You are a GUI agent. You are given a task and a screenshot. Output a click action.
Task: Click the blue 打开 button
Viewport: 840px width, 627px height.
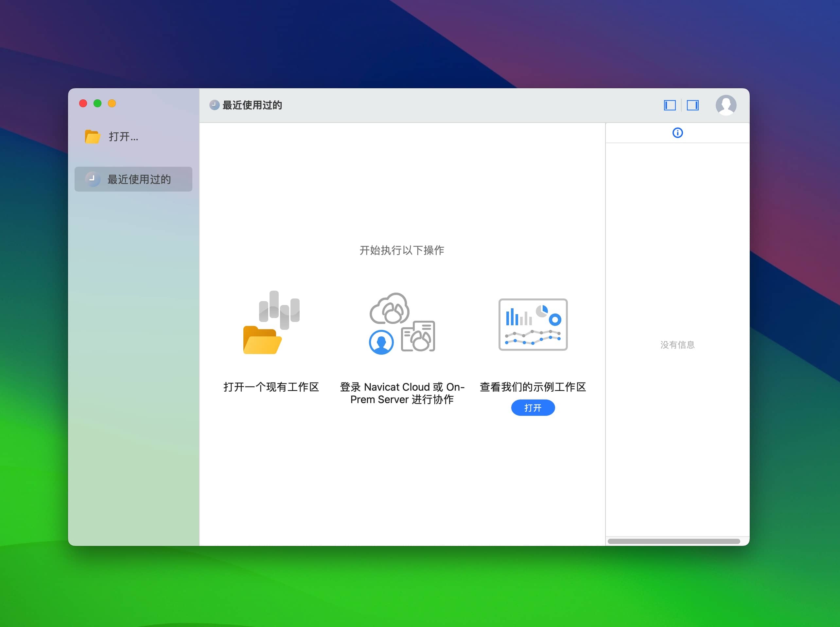tap(533, 408)
